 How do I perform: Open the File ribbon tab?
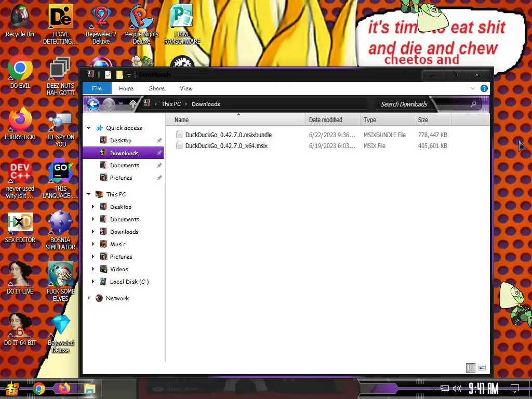(97, 88)
